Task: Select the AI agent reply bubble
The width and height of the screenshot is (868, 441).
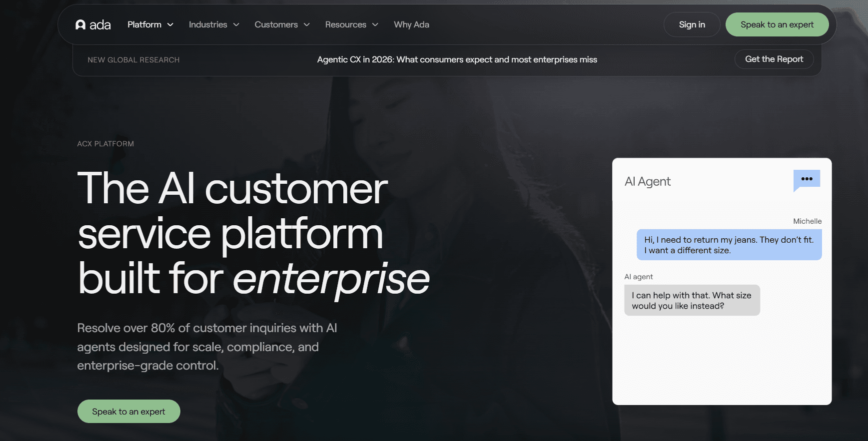Action: [692, 300]
